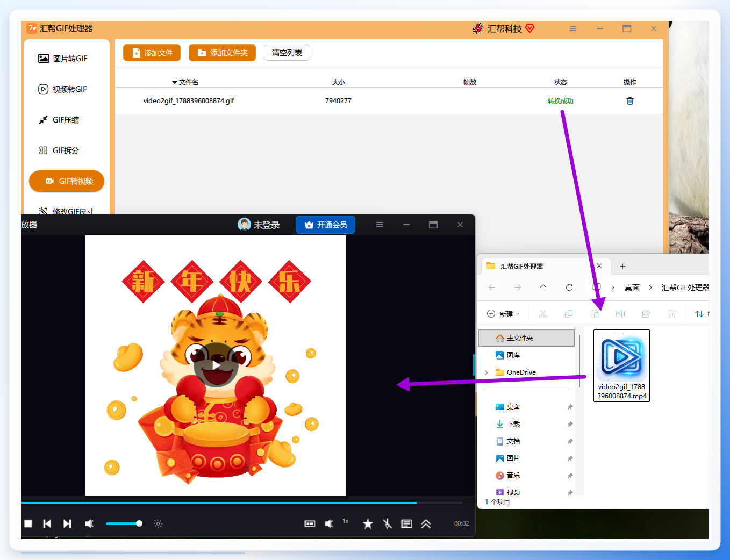This screenshot has height=560, width=730.
Task: Open the GIF压缩 sidebar item
Action: 59,120
